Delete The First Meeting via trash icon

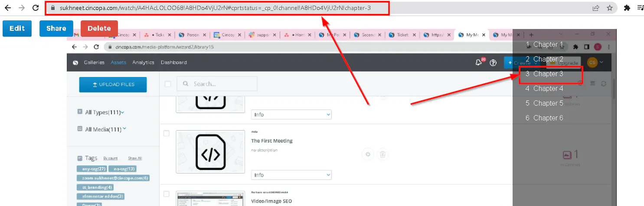(382, 154)
